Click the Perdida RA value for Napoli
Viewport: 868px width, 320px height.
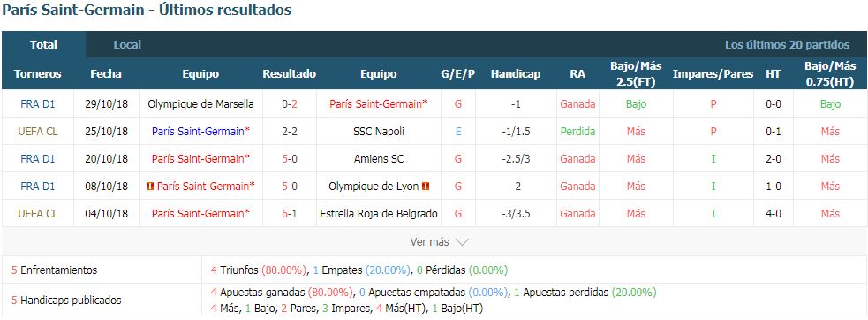[577, 132]
